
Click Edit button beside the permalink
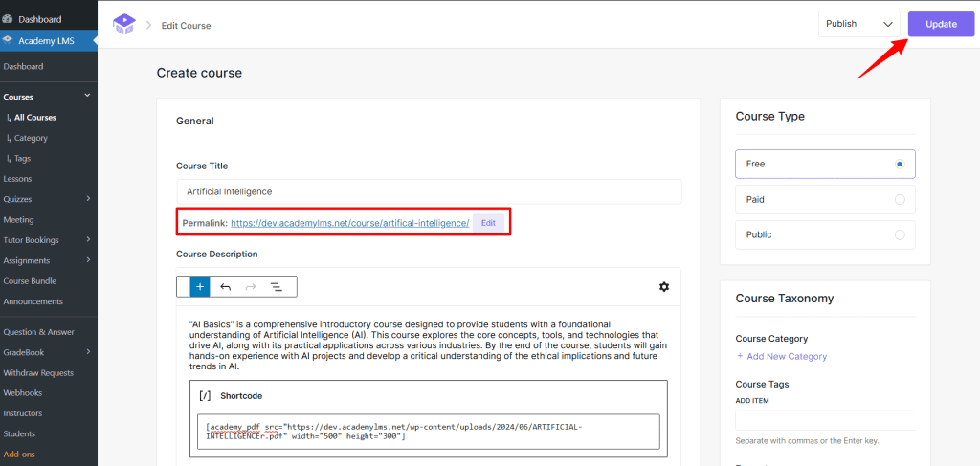click(488, 223)
